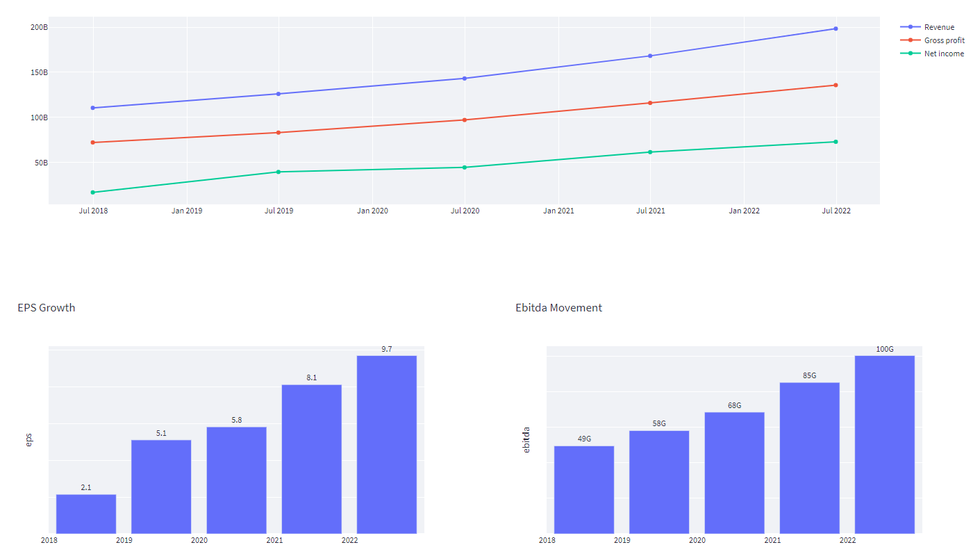This screenshot has height=545, width=980.
Task: Click the Jul 2018 Net income data point
Action: pos(93,193)
